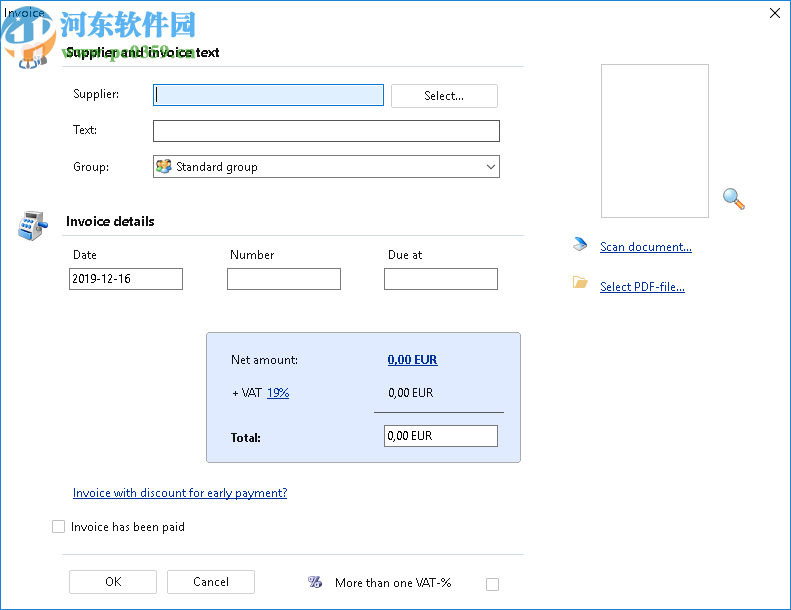791x610 pixels.
Task: Click the scanner icon beside Scan document
Action: (x=580, y=244)
